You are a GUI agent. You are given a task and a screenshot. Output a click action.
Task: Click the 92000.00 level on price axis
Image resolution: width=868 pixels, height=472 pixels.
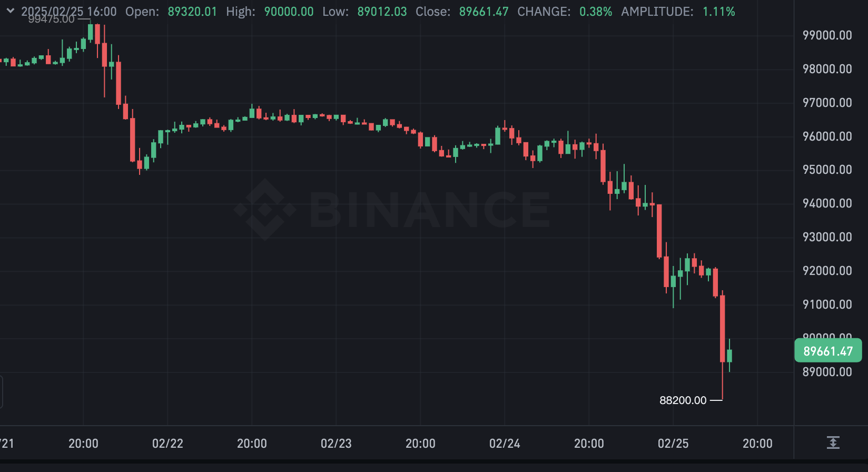pos(827,271)
